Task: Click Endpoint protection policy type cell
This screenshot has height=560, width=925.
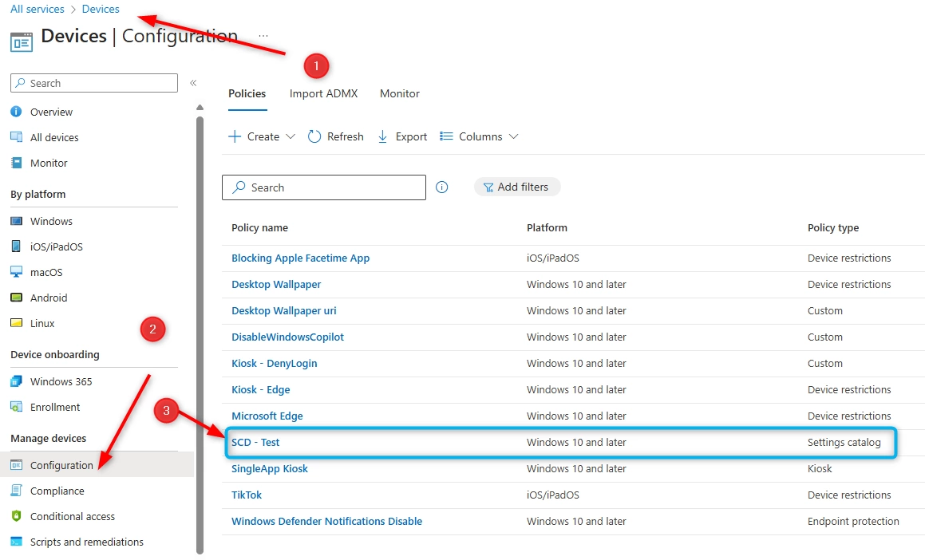Action: pyautogui.click(x=853, y=521)
